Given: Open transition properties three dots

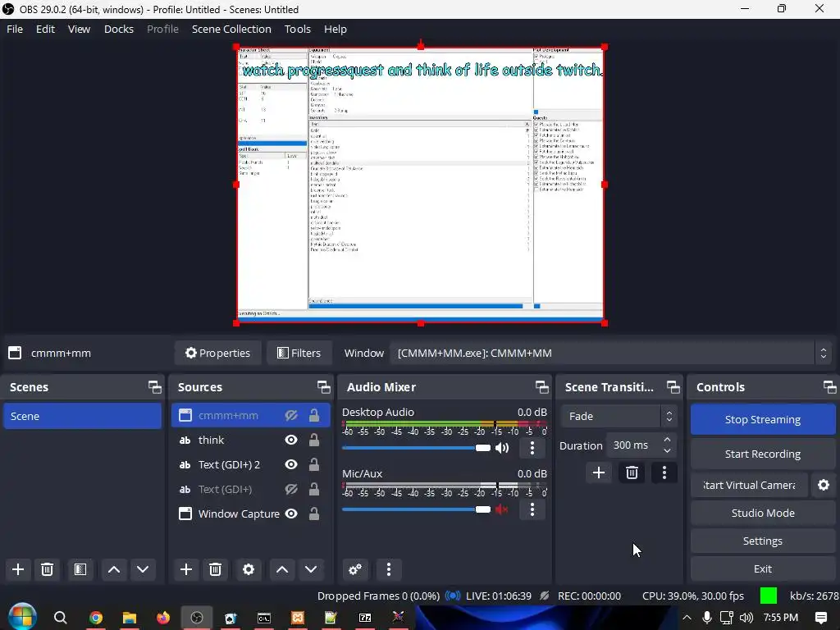Looking at the screenshot, I should (664, 472).
